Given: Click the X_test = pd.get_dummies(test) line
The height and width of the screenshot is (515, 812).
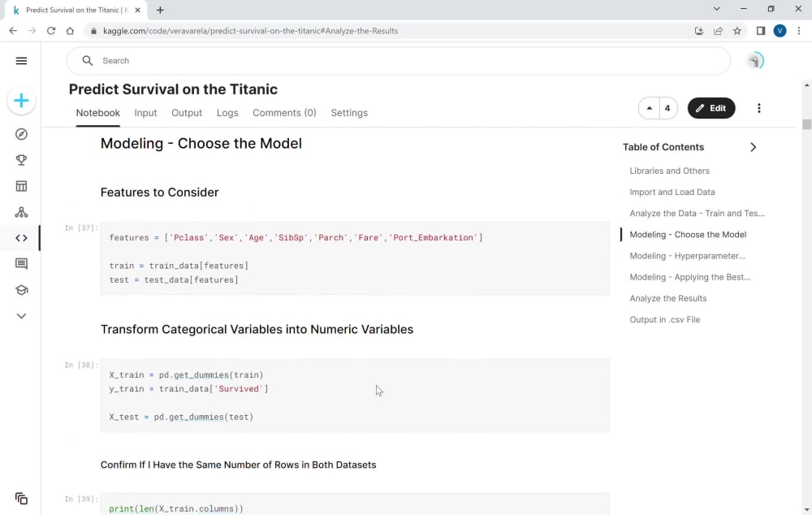Looking at the screenshot, I should pos(181,417).
